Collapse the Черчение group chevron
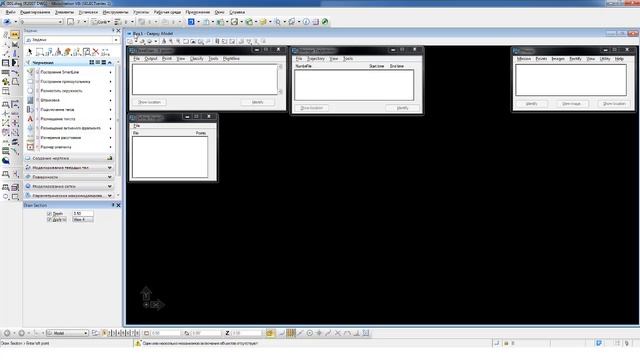The width and height of the screenshot is (640, 360). [109, 62]
